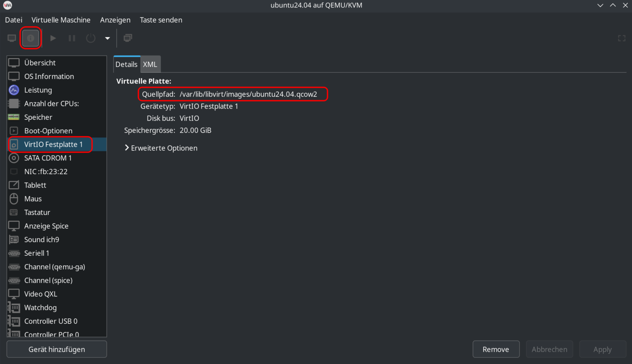Screen dimensions: 632x364
Task: Open the Taste senden menu
Action: [161, 20]
